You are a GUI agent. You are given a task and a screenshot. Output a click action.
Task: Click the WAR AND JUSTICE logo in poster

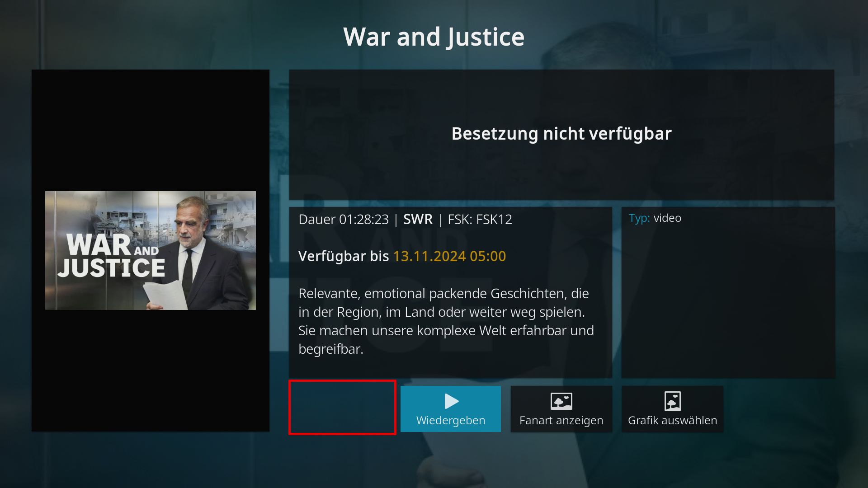coord(112,255)
